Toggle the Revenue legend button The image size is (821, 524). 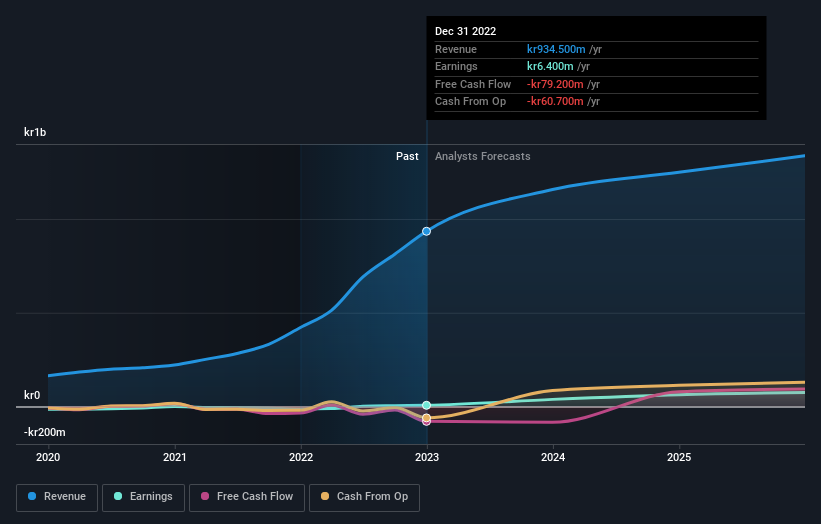(x=57, y=497)
